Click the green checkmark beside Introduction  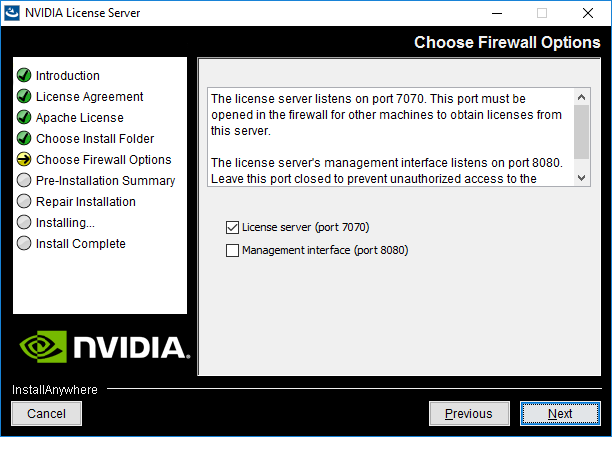click(25, 76)
